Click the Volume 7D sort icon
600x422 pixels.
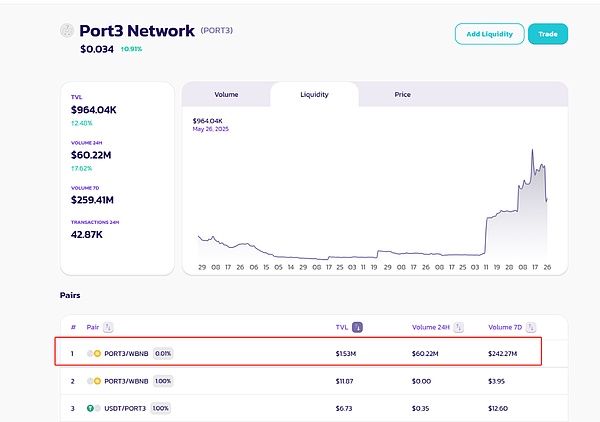click(x=530, y=327)
